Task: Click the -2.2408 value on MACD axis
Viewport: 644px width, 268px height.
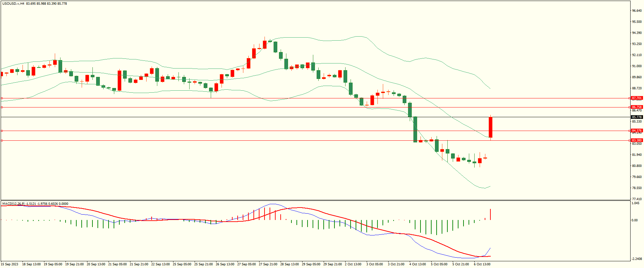Action: pyautogui.click(x=637, y=259)
